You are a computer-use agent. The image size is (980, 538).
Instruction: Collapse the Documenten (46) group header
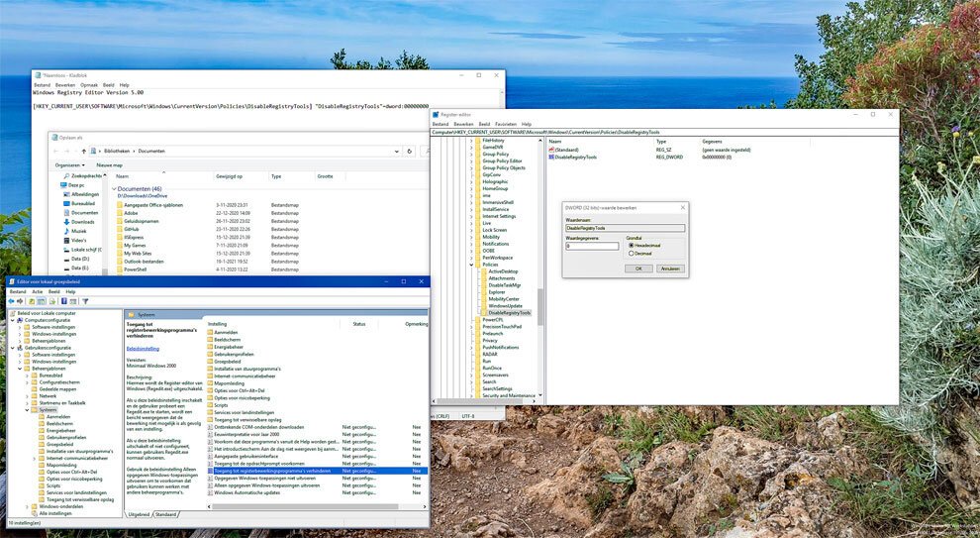[x=114, y=189]
